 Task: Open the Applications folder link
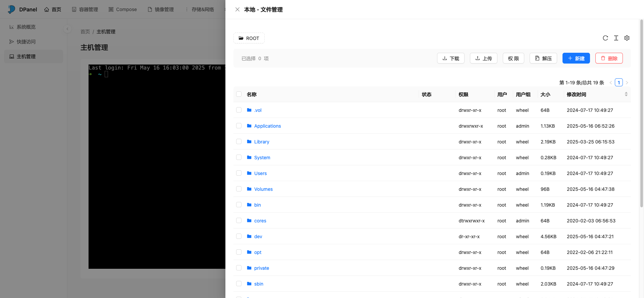pyautogui.click(x=267, y=126)
